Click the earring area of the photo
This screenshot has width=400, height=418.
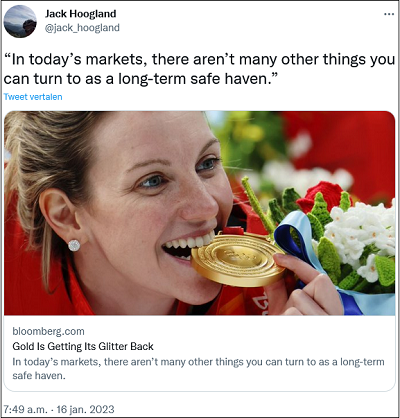pos(74,245)
